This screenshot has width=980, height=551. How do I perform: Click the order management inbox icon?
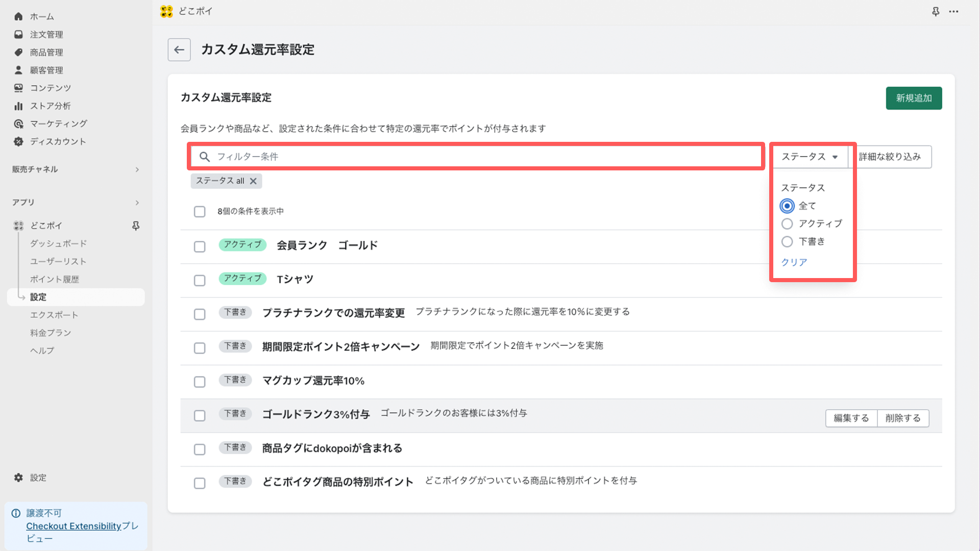tap(18, 34)
